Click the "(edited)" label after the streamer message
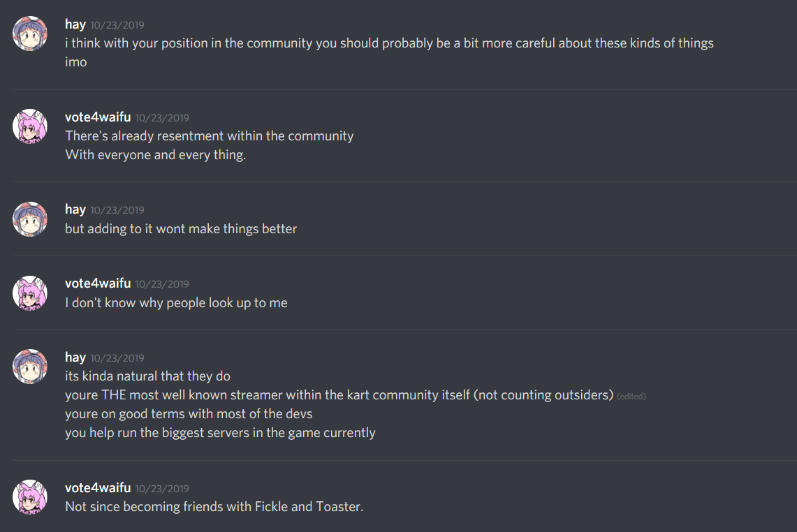Viewport: 797px width, 532px height. click(631, 397)
